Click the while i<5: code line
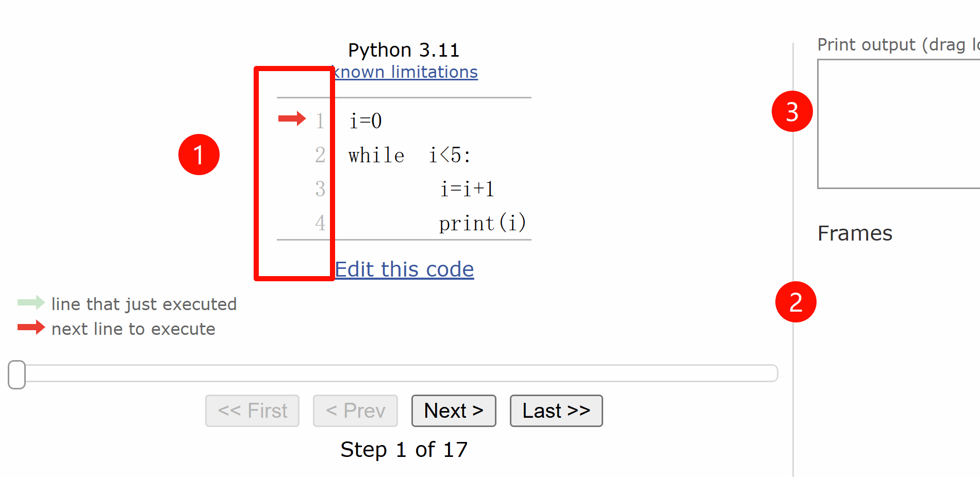This screenshot has height=477, width=980. [410, 155]
